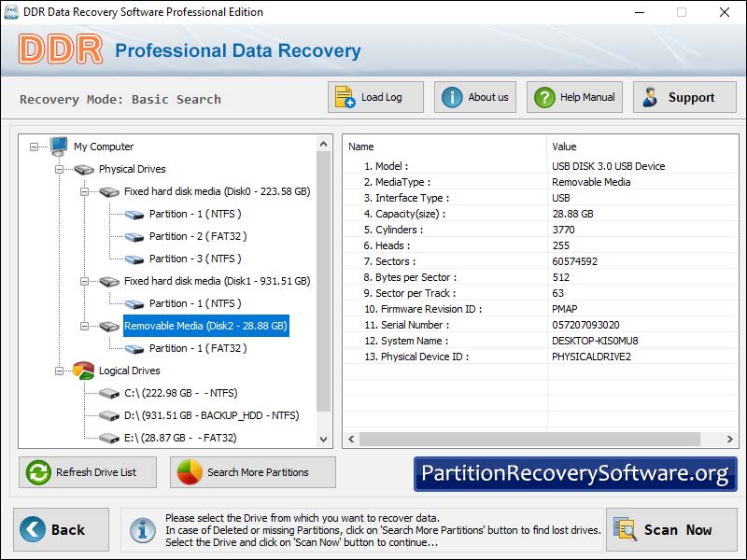
Task: Click the PartitionRecoverySoftware.org banner link
Action: pos(574,473)
